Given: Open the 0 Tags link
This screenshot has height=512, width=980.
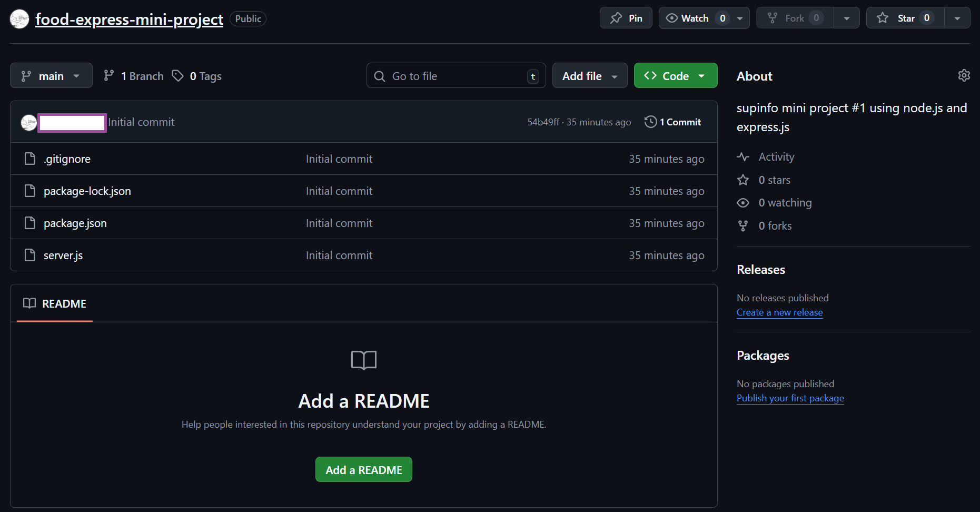Looking at the screenshot, I should click(197, 76).
